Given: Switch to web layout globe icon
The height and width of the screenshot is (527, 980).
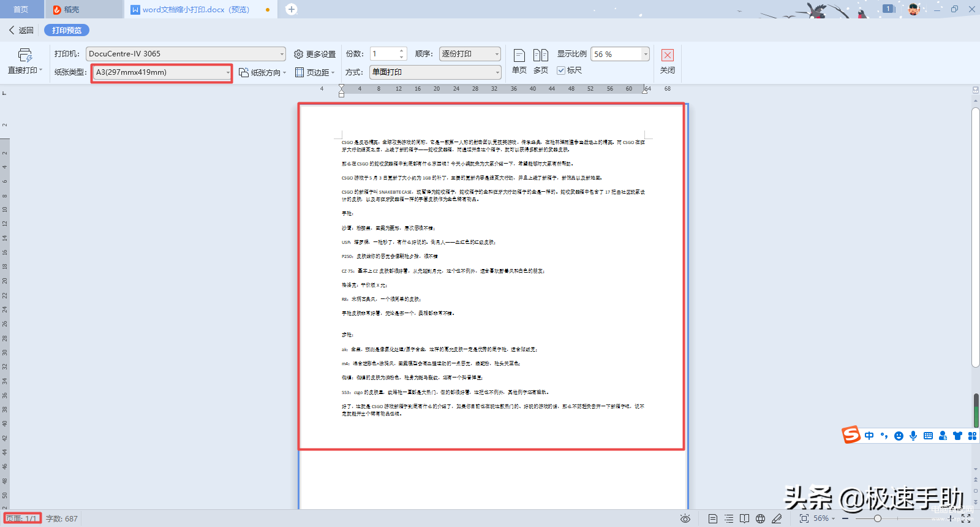Looking at the screenshot, I should (760, 518).
